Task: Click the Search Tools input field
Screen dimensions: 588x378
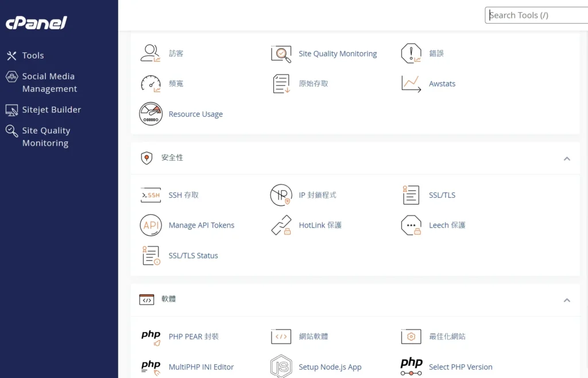Action: coord(536,16)
